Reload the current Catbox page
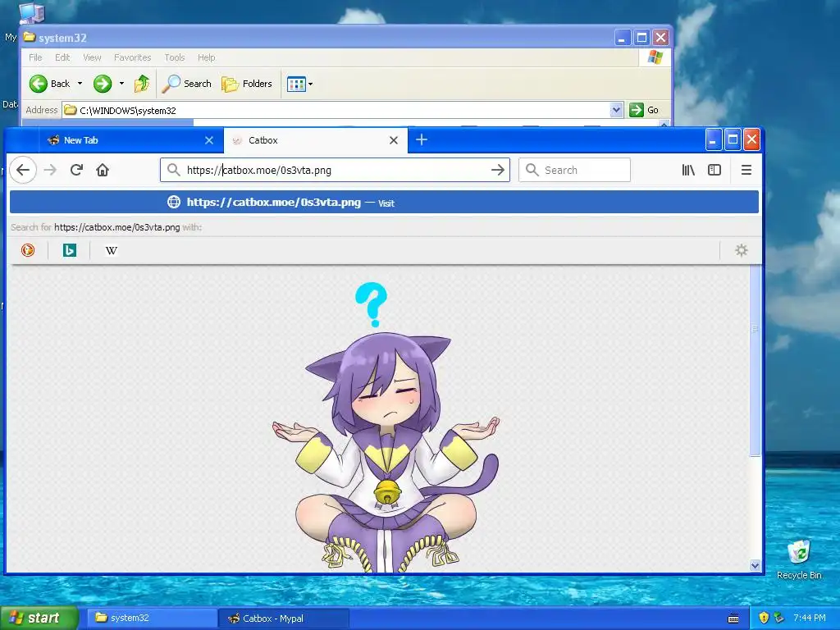Screen dimensions: 840x630 click(x=76, y=170)
